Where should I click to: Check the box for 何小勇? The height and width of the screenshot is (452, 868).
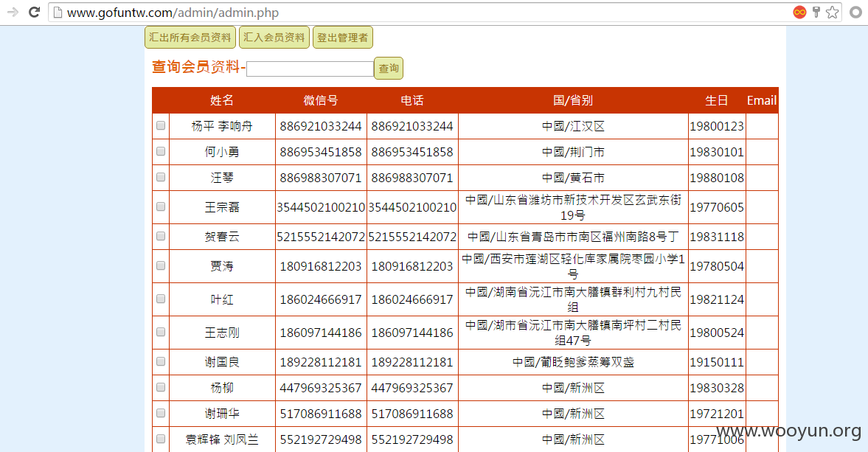(161, 151)
